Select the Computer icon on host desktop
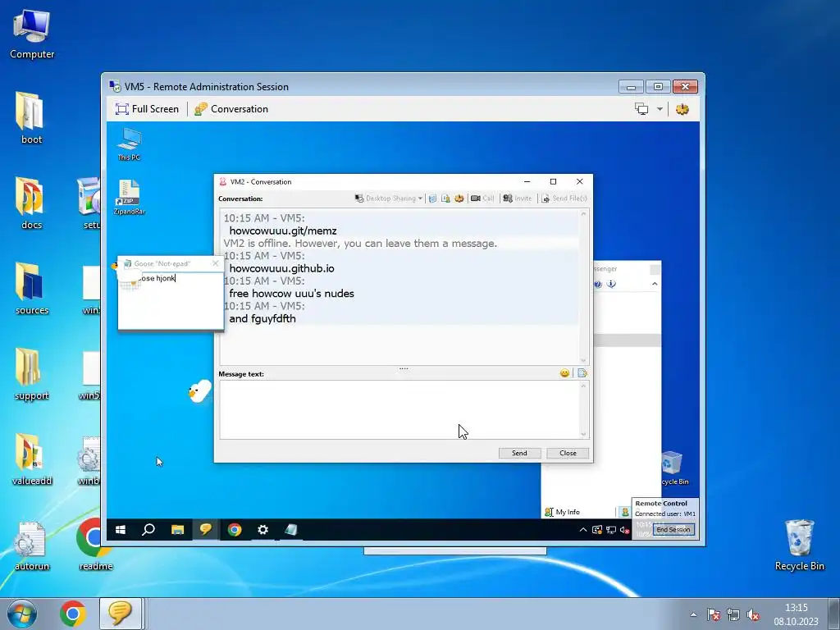This screenshot has width=840, height=630. (32, 33)
